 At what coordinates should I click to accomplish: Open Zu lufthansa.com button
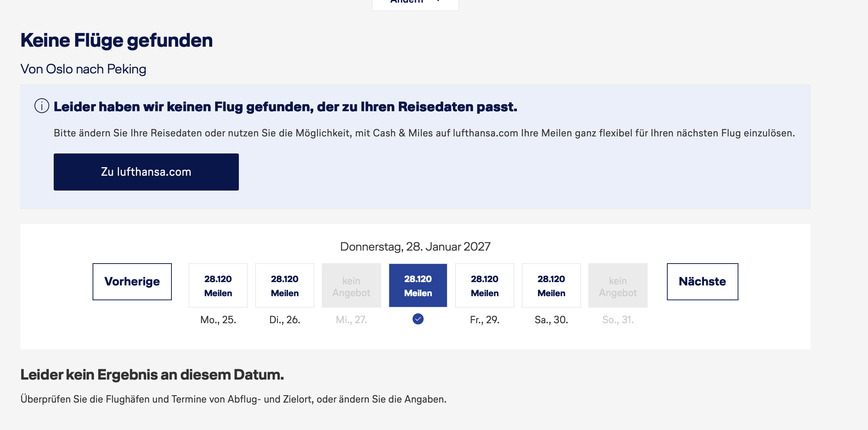click(146, 172)
